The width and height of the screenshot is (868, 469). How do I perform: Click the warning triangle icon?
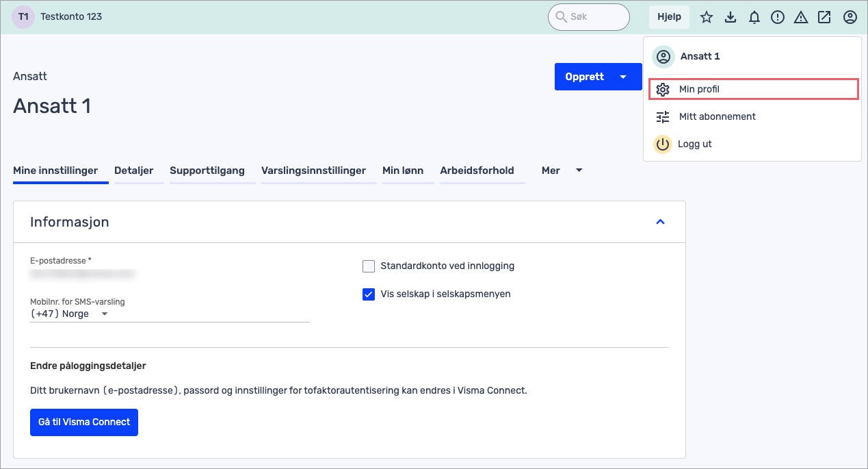coord(801,17)
